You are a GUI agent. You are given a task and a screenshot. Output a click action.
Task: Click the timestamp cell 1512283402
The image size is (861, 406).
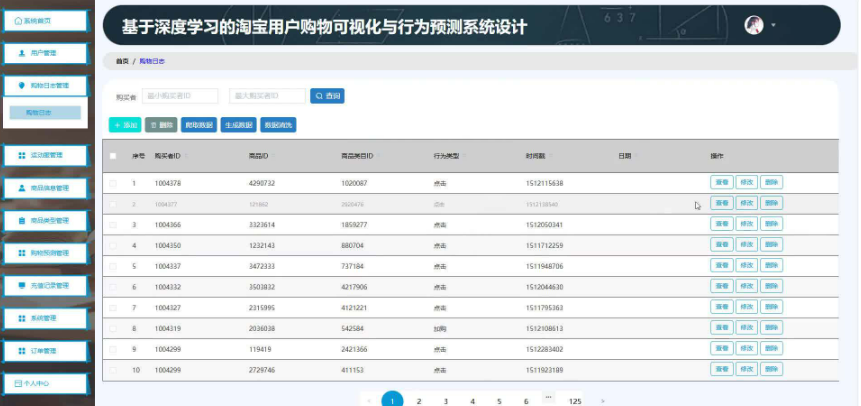click(544, 349)
